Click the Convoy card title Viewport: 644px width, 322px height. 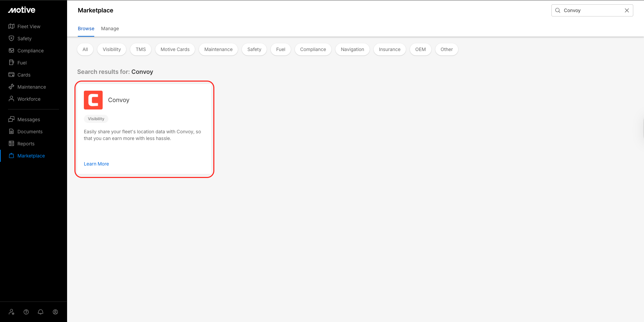pyautogui.click(x=119, y=100)
